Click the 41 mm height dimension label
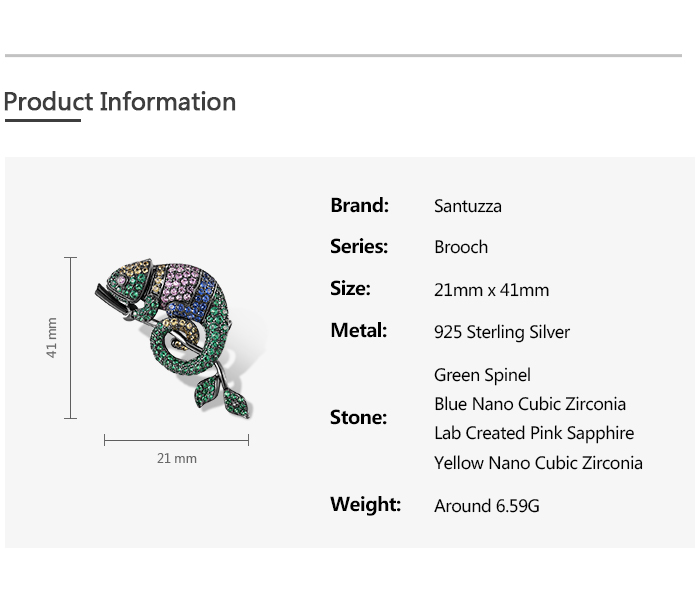The height and width of the screenshot is (606, 700). pos(52,338)
